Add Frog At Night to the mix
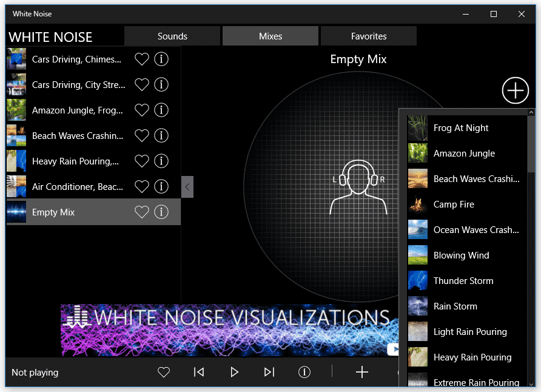Screen dimensions: 541x392 coord(467,128)
